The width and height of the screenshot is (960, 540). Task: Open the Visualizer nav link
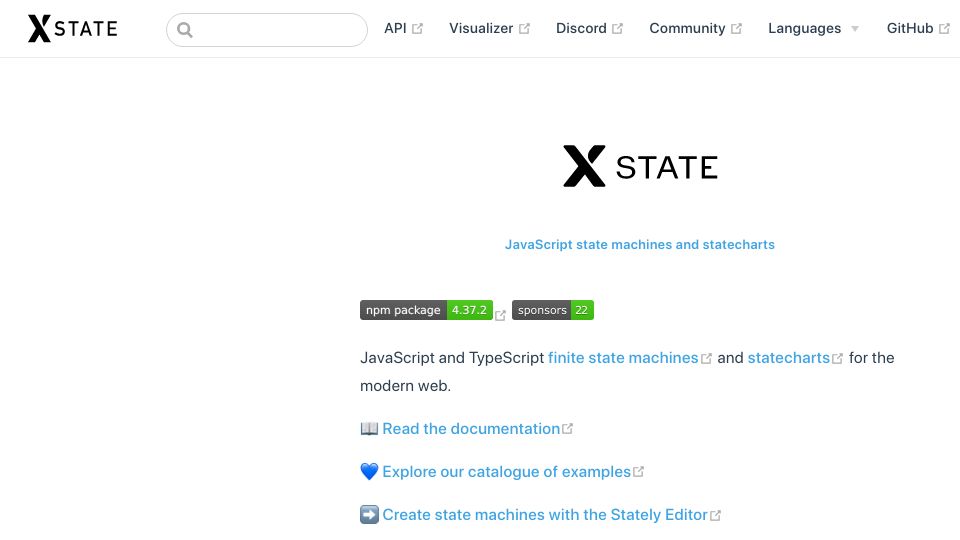pyautogui.click(x=489, y=29)
